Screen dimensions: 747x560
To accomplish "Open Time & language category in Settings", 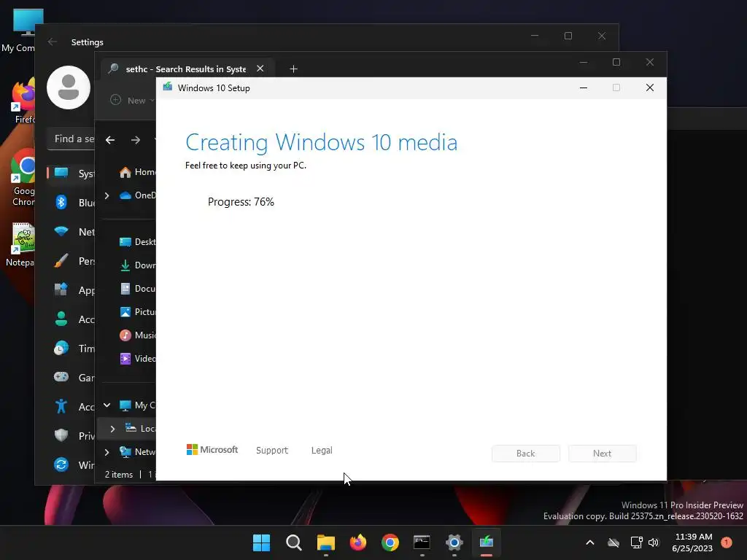I will pos(71,348).
